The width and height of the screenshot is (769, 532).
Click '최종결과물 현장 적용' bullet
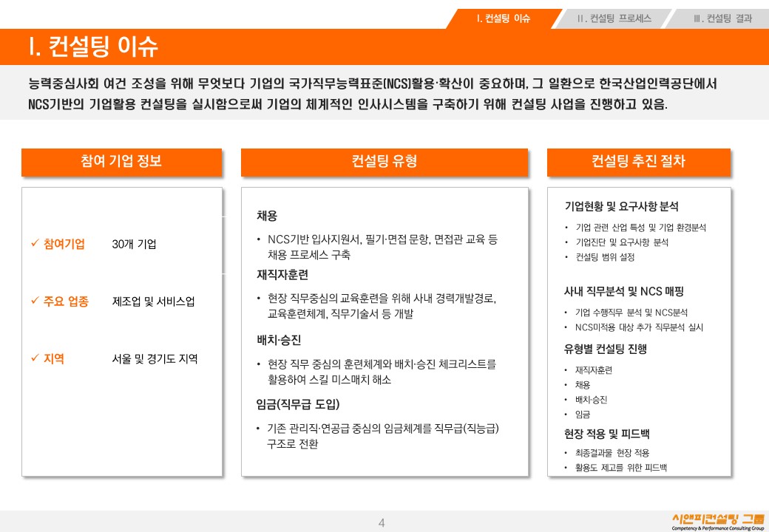[x=612, y=453]
